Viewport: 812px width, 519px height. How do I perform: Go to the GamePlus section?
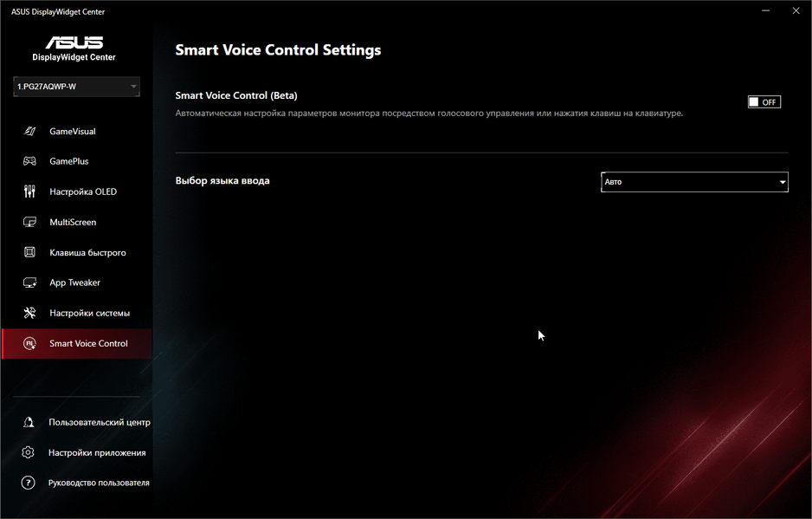77,161
